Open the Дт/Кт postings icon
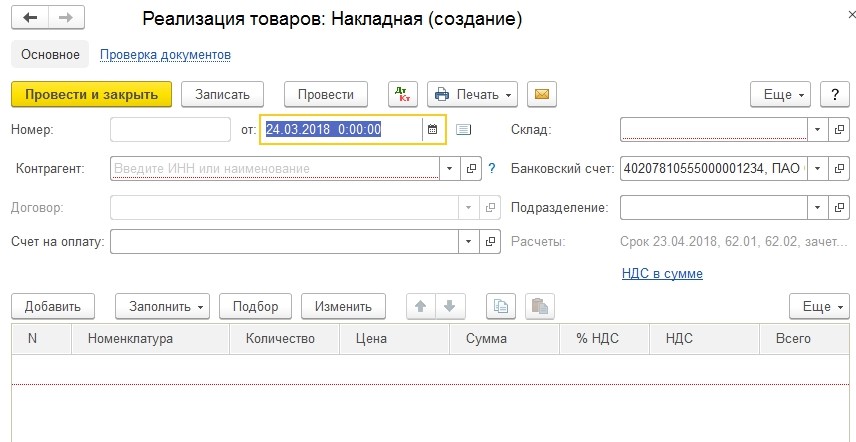 [x=403, y=94]
